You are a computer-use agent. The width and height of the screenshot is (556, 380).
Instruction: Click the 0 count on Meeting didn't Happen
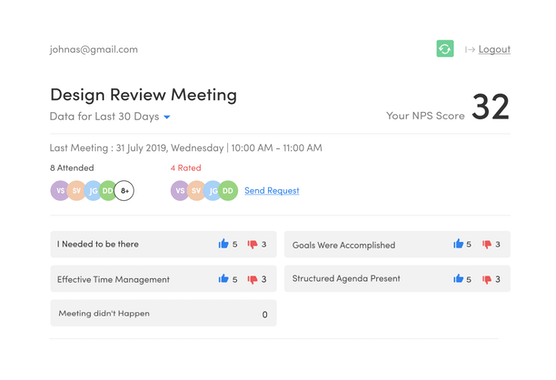pyautogui.click(x=265, y=314)
